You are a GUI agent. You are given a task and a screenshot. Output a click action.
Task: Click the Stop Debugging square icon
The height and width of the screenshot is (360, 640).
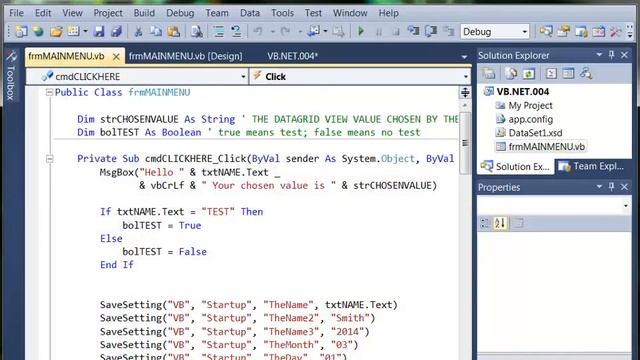coord(396,31)
